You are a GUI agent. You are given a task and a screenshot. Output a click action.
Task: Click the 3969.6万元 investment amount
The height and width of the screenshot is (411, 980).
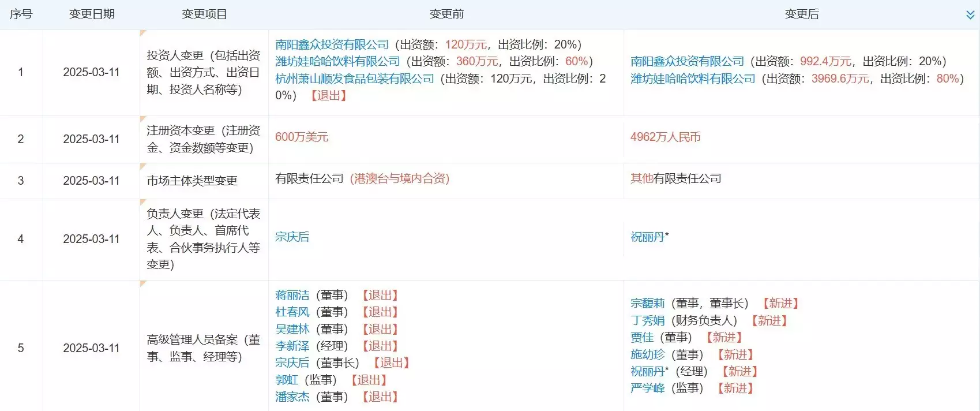tap(840, 79)
